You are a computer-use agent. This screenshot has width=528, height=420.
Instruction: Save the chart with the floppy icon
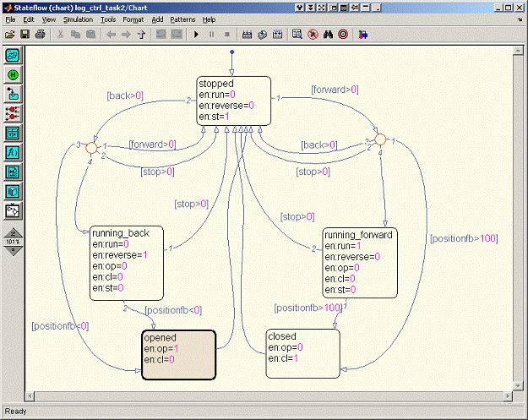[24, 35]
